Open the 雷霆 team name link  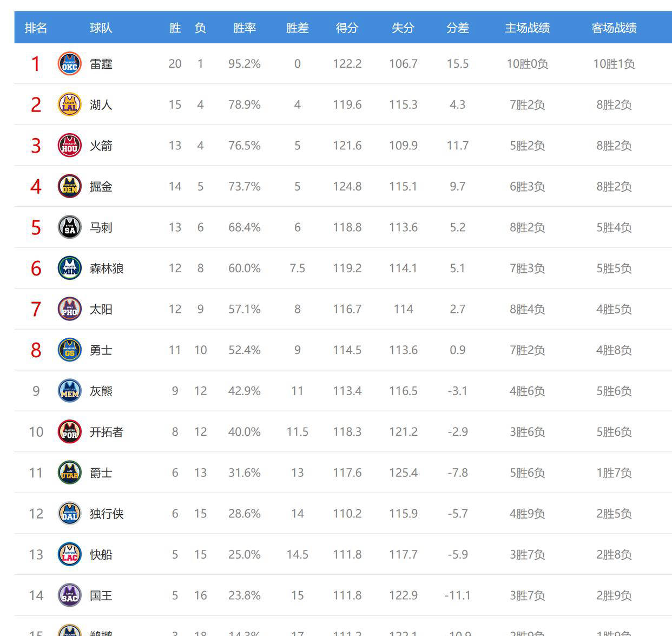101,64
